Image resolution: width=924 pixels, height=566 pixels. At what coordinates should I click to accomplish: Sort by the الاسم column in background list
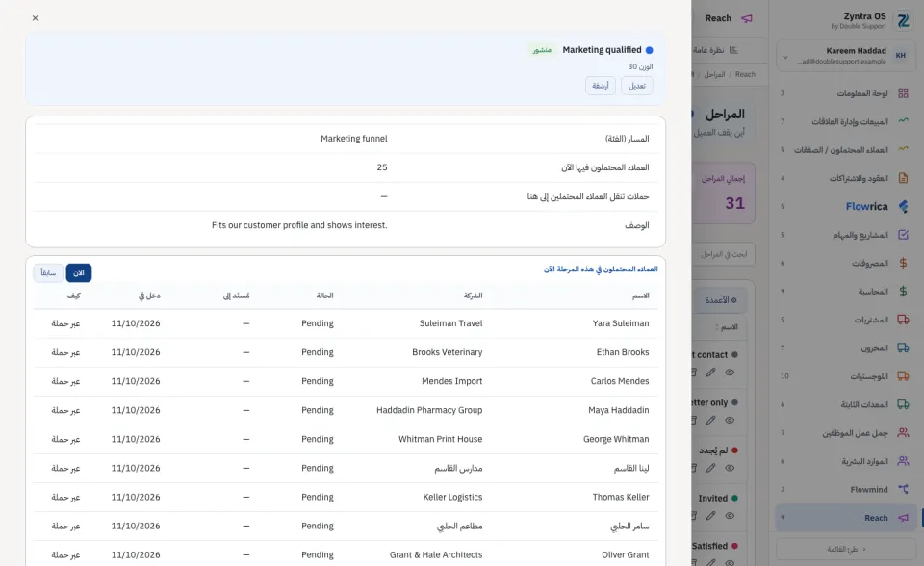click(x=729, y=327)
